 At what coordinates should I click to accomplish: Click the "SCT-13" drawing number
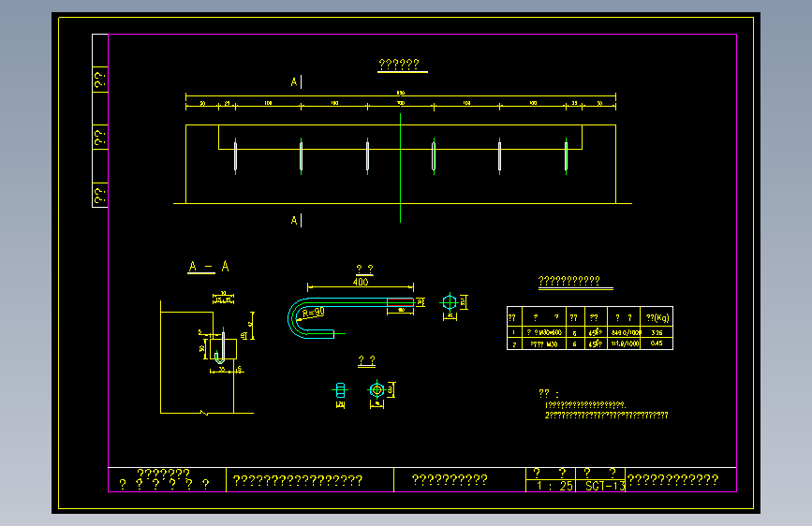tap(605, 486)
